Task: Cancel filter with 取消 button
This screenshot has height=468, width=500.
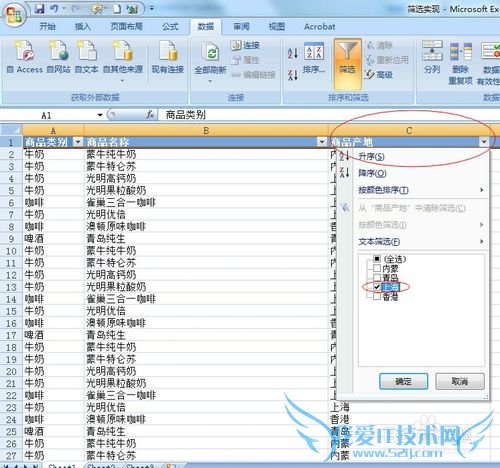Action: pyautogui.click(x=460, y=381)
